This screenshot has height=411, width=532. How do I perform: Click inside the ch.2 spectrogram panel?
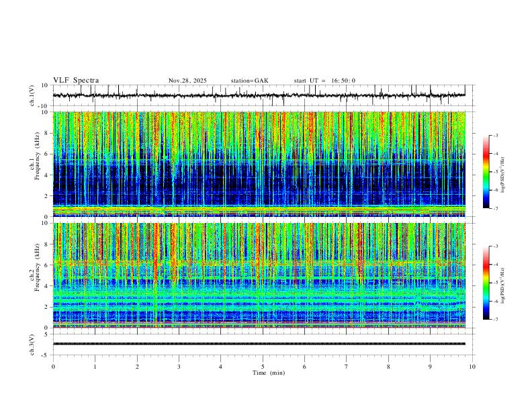(x=259, y=275)
